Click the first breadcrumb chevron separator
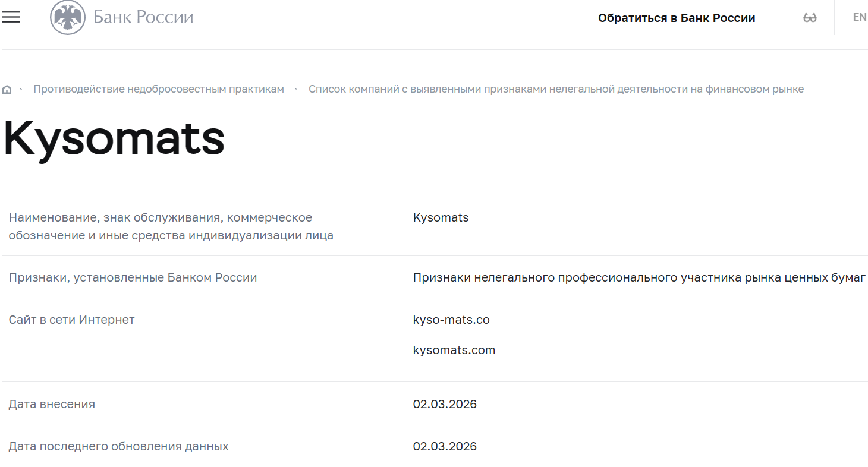The height and width of the screenshot is (467, 868). tap(22, 89)
